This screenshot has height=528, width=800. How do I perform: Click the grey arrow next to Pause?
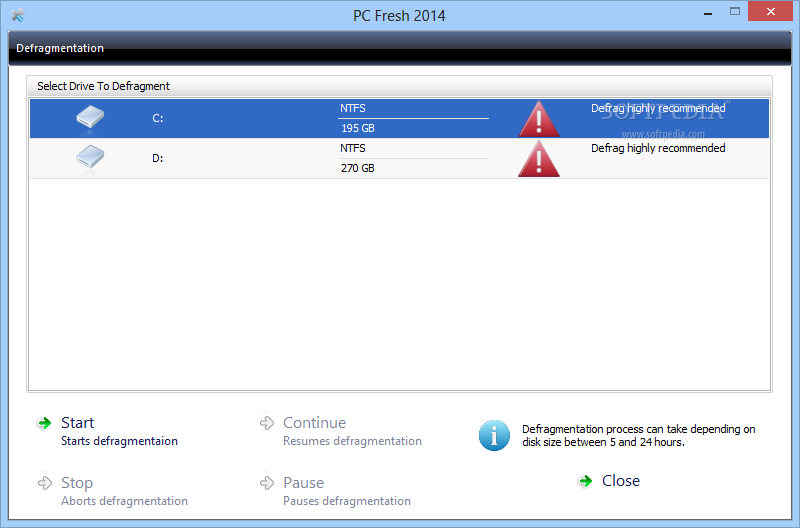click(x=267, y=483)
